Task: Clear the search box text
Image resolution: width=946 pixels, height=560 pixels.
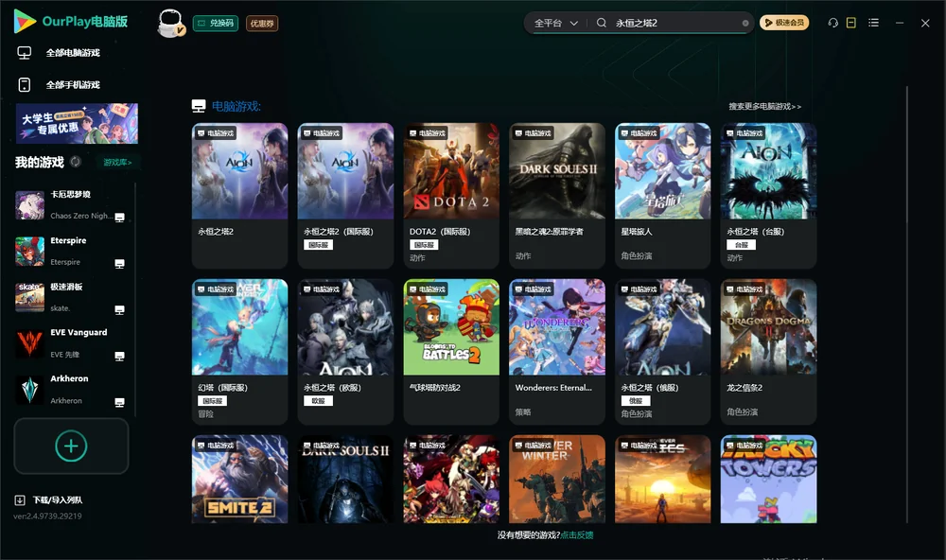Action: pyautogui.click(x=745, y=24)
